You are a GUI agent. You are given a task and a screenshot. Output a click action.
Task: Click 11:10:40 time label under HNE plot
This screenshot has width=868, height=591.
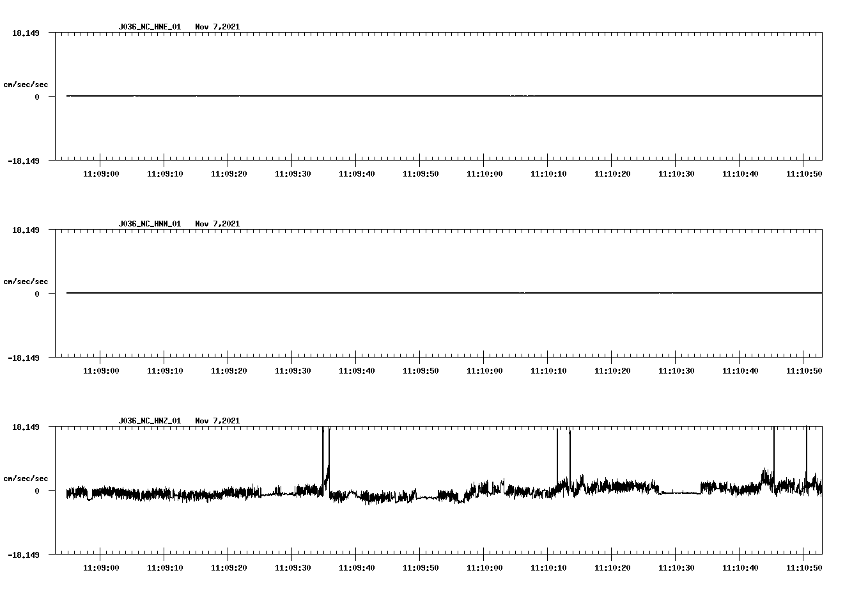pos(740,174)
